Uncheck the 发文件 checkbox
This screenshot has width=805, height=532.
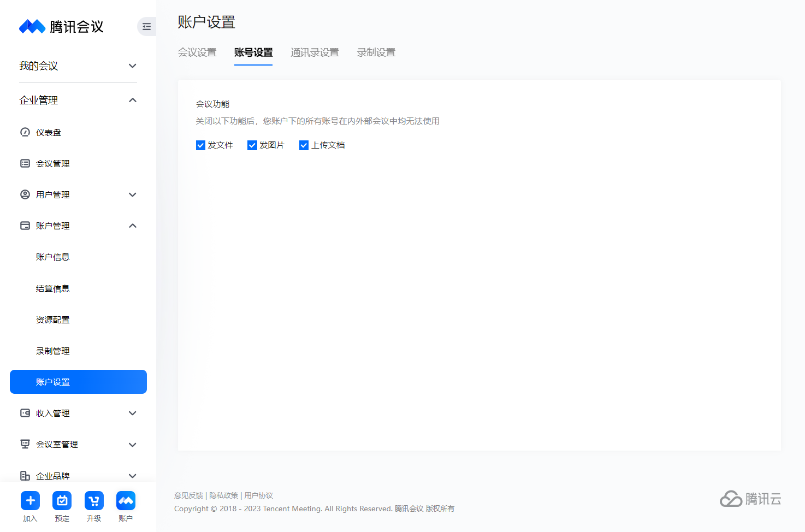click(200, 145)
